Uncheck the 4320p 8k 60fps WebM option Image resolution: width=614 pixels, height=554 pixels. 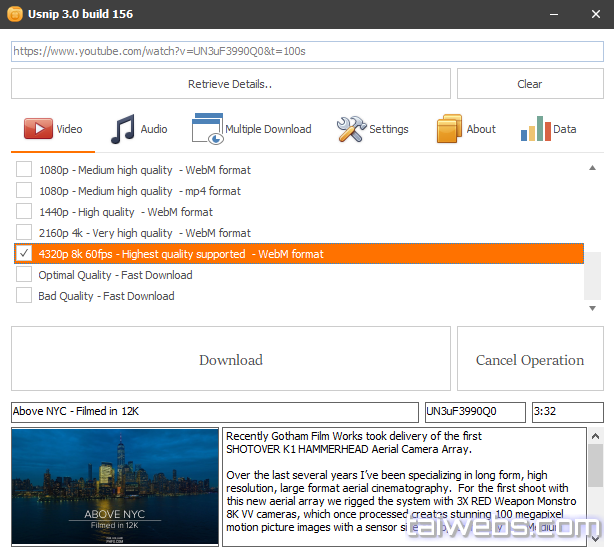point(24,254)
